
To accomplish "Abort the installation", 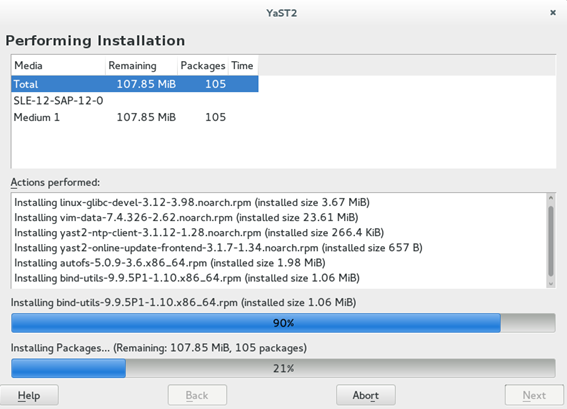I will (366, 395).
